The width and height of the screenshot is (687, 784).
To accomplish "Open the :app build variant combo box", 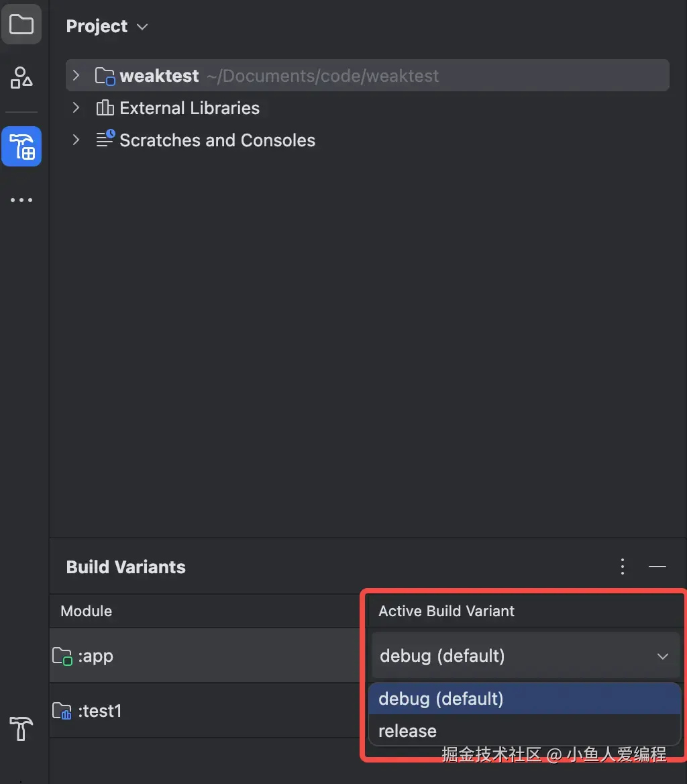I will point(525,656).
